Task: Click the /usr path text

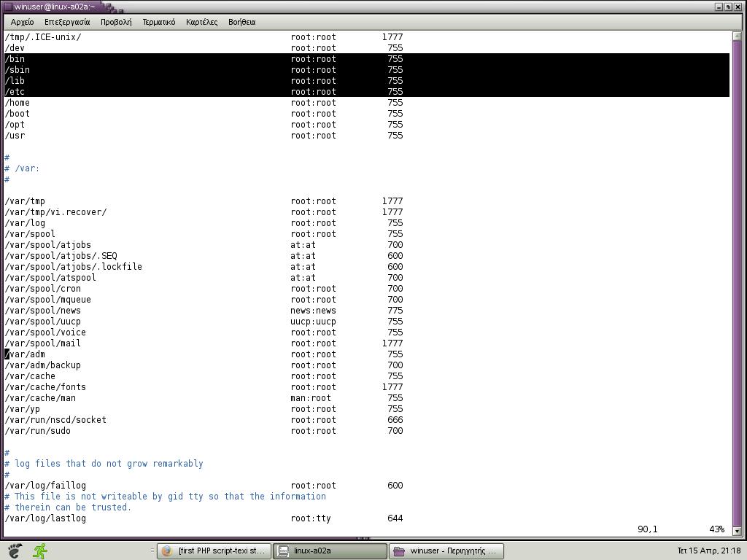Action: click(15, 136)
